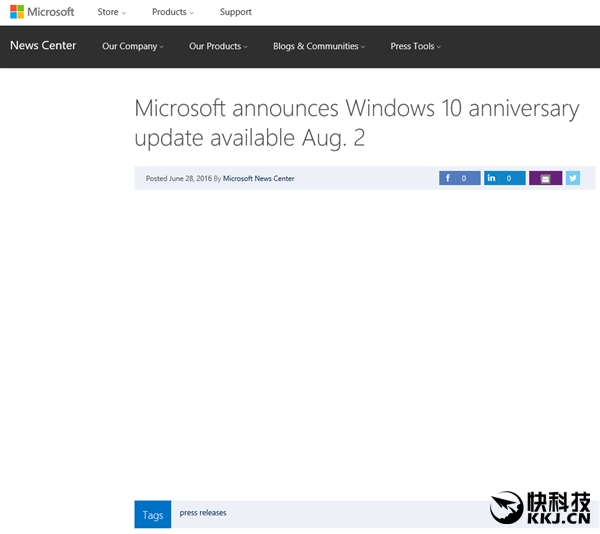Click the blue Tags label
The image size is (600, 534).
[x=153, y=514]
